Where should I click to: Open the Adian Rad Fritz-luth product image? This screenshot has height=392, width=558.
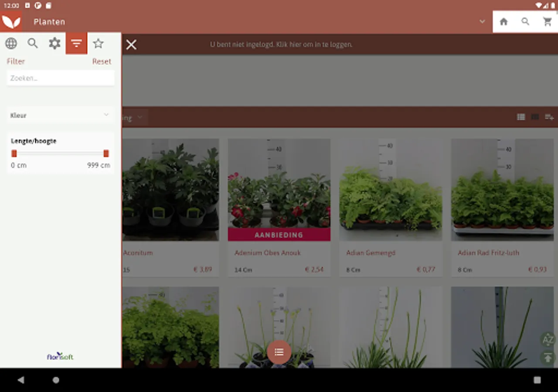tap(502, 189)
